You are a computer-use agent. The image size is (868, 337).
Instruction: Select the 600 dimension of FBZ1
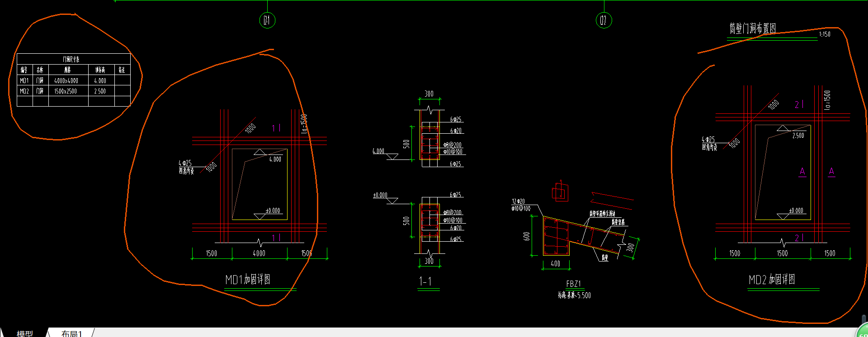(x=527, y=236)
